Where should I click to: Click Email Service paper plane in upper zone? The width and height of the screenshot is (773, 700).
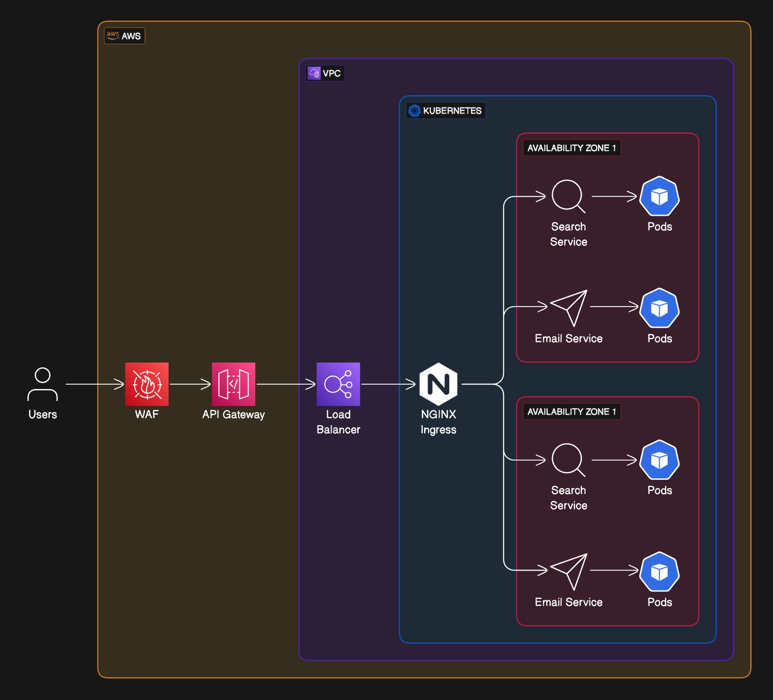coord(569,308)
